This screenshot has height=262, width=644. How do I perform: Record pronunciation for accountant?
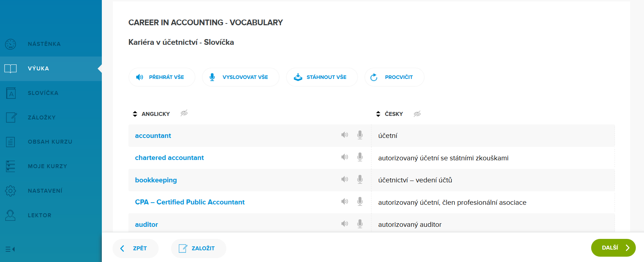click(x=360, y=135)
